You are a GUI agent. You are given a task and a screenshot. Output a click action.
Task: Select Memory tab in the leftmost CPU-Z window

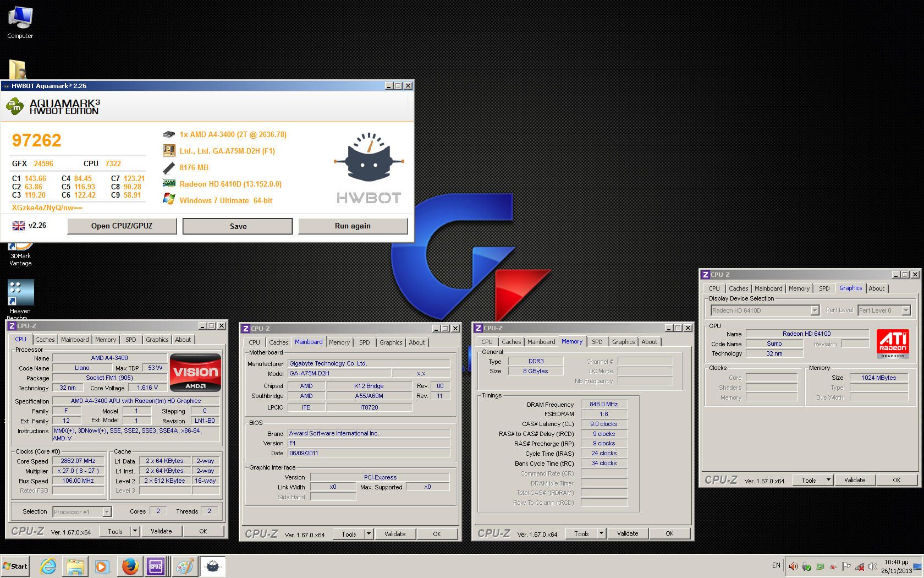[106, 340]
